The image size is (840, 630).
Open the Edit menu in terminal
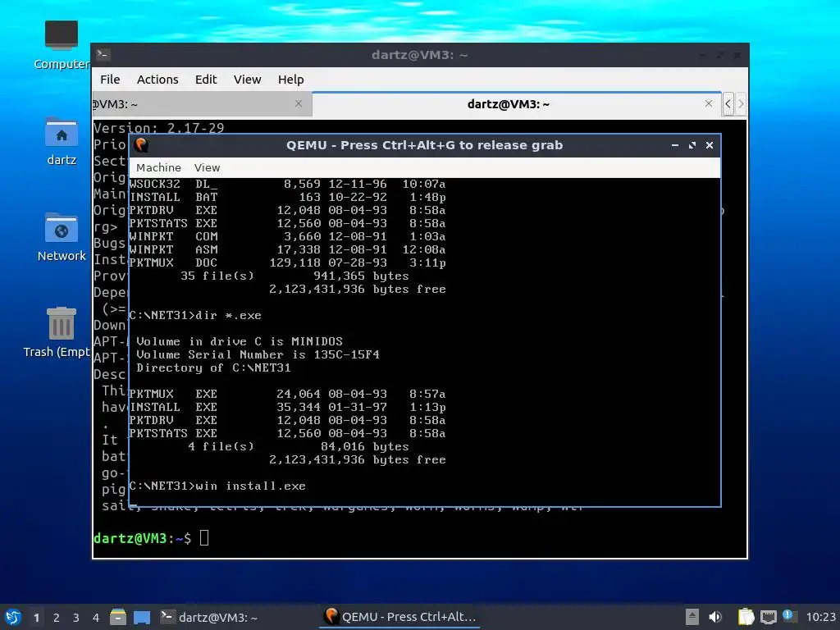(x=206, y=80)
